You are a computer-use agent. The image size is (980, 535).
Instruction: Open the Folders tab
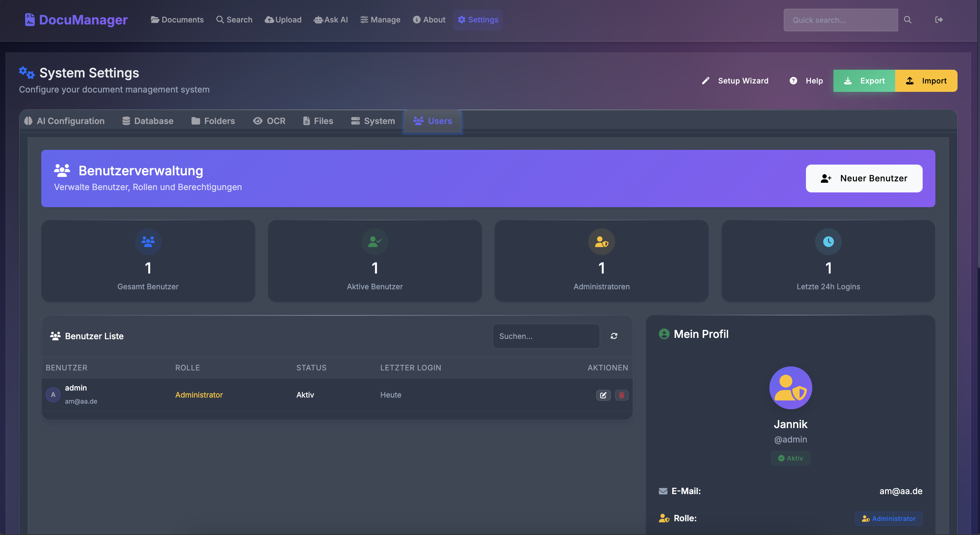click(213, 121)
